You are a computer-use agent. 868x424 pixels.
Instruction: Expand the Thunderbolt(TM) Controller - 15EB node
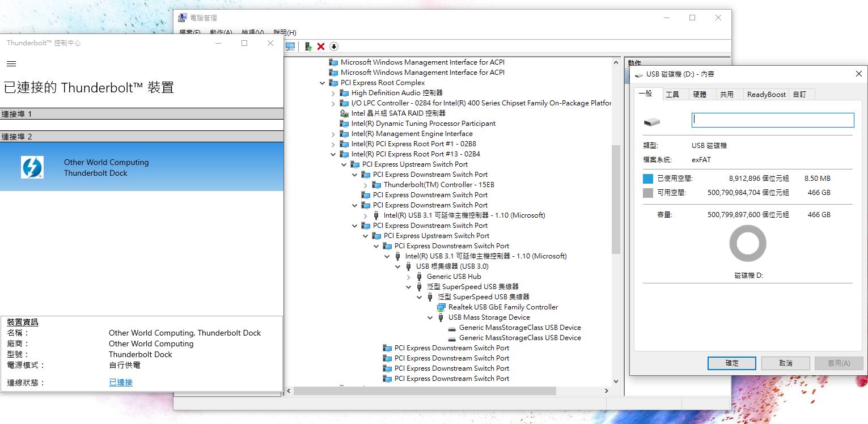click(366, 185)
